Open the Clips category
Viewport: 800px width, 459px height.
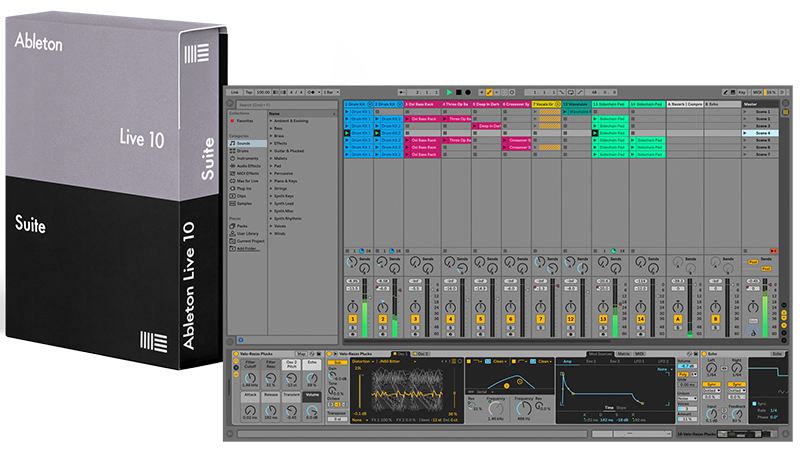pyautogui.click(x=238, y=196)
